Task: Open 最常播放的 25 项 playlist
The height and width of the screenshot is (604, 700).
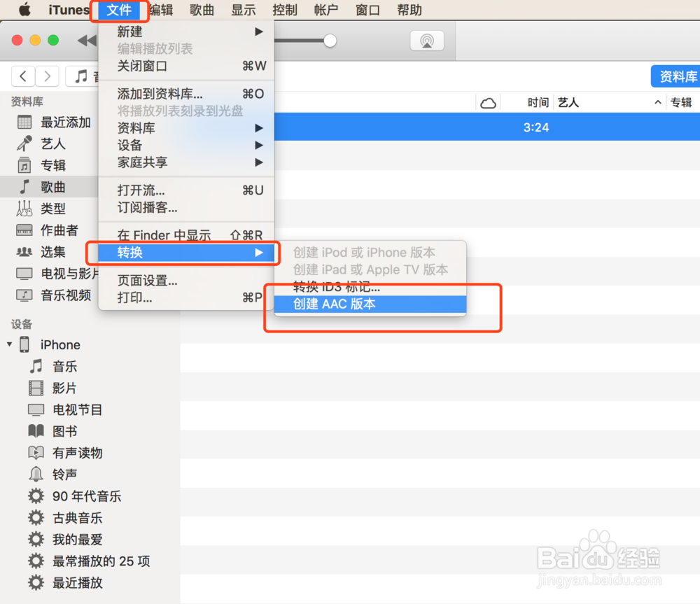Action: tap(89, 561)
